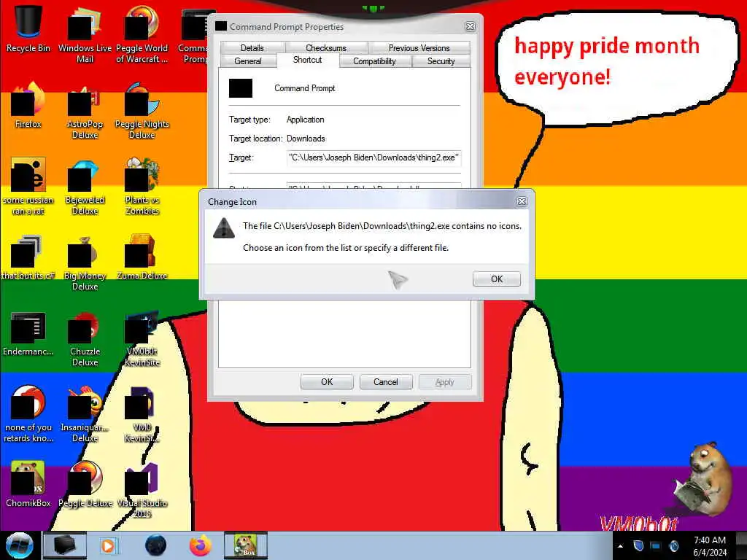Click the dark globe taskbar icon
747x560 pixels.
click(156, 545)
